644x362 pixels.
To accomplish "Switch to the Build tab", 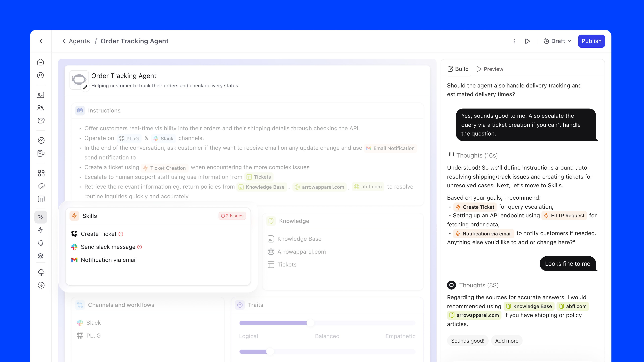I will 458,69.
